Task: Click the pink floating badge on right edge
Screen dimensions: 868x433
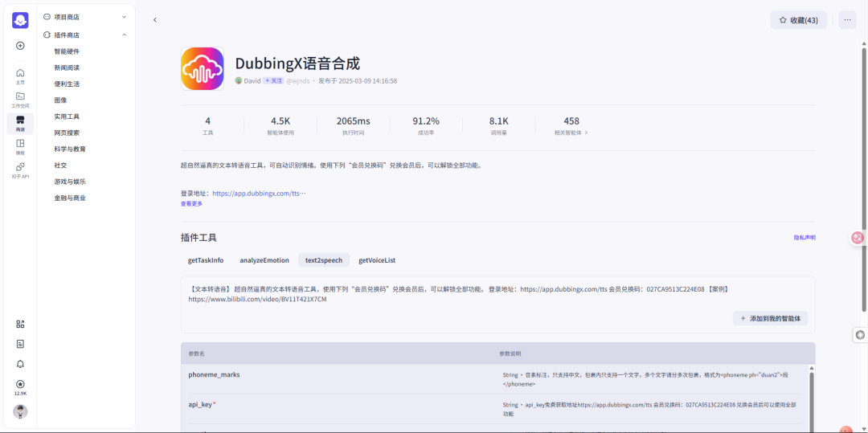Action: [x=858, y=238]
